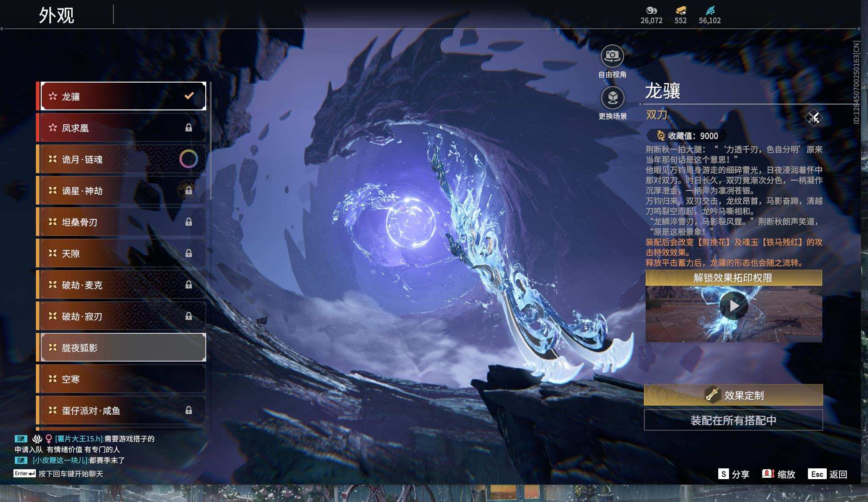This screenshot has width=868, height=502.
Task: Click the 26,072 currency amount
Action: tap(651, 21)
